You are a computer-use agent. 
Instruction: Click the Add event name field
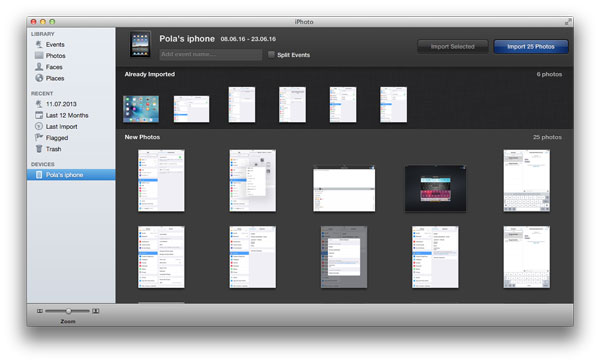click(x=211, y=54)
